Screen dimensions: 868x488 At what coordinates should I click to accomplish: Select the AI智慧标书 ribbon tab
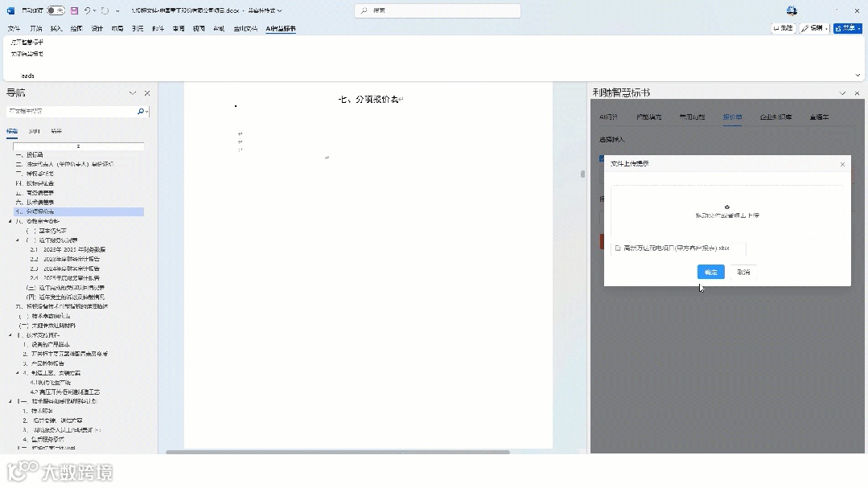point(281,29)
